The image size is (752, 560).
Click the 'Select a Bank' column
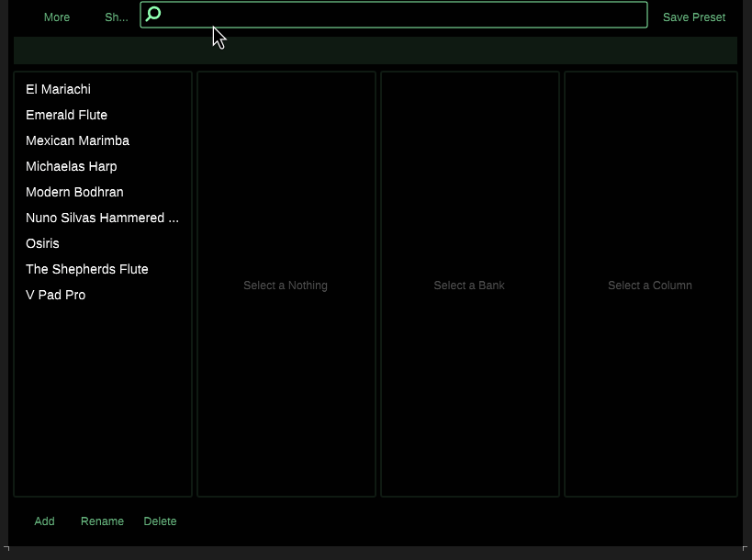point(469,286)
